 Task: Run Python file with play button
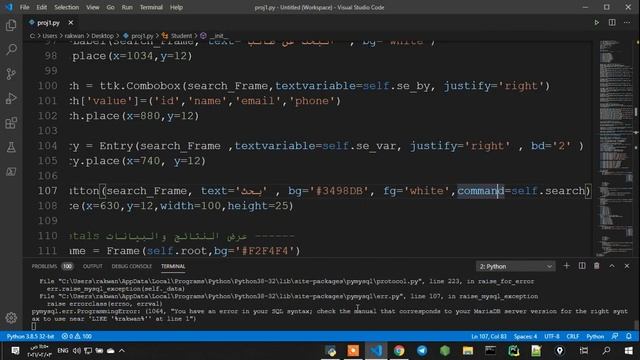point(596,22)
